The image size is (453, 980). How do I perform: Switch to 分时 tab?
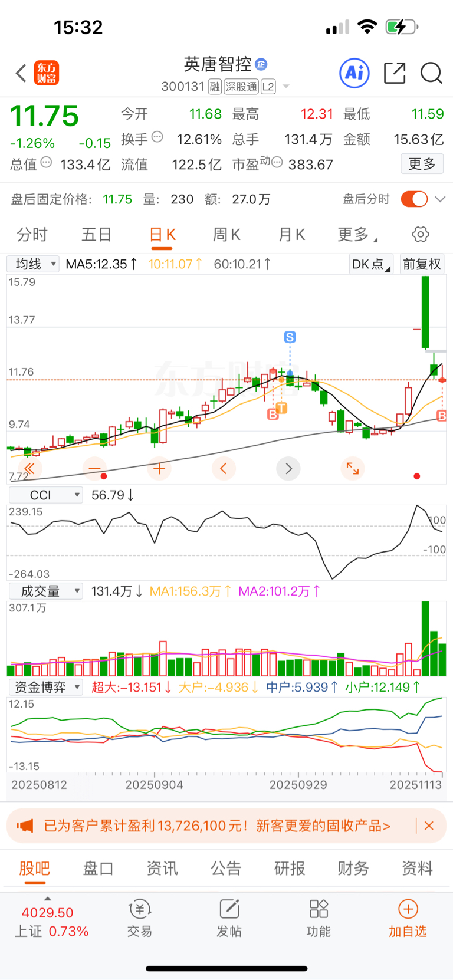(32, 235)
